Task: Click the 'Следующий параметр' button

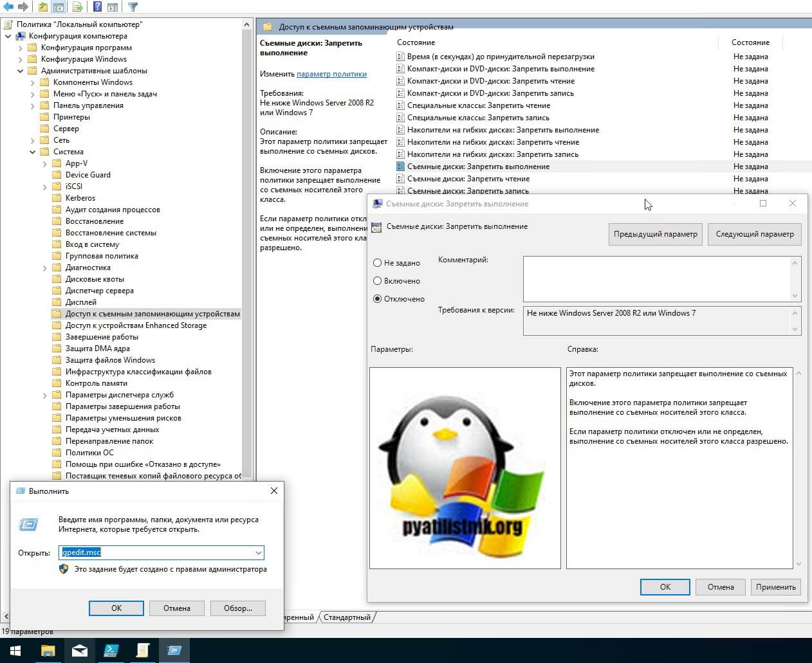Action: pyautogui.click(x=754, y=234)
